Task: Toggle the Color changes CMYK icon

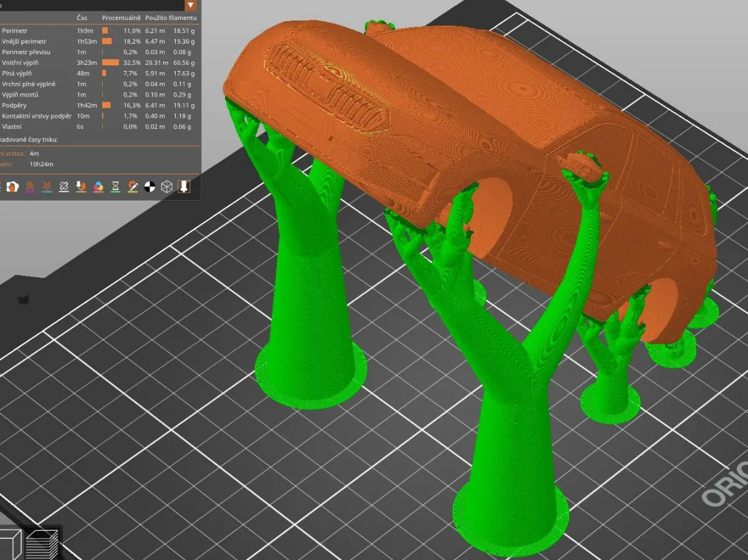Action: (x=98, y=186)
